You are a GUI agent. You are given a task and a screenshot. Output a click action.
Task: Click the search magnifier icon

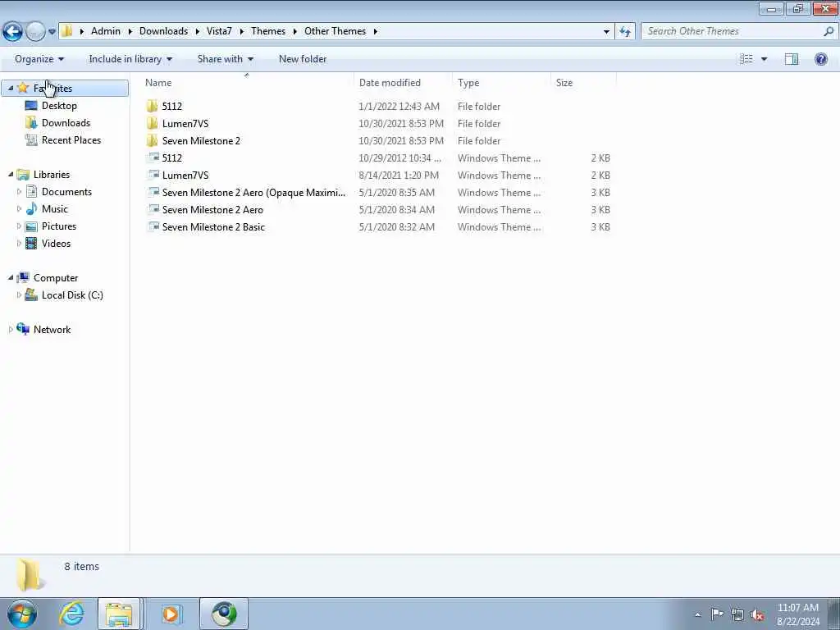point(829,31)
